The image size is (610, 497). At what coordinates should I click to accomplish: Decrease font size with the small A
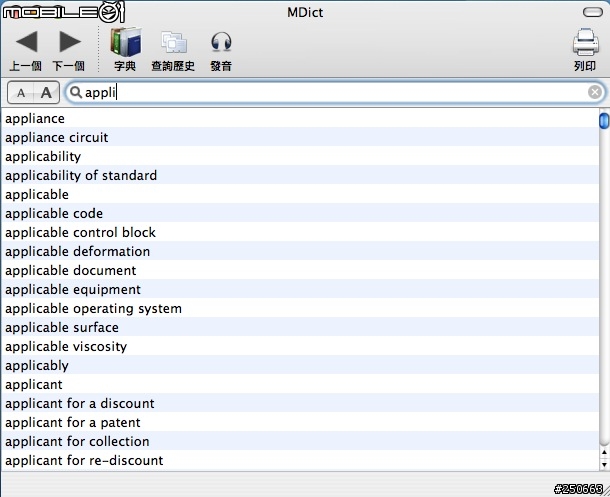tap(21, 93)
